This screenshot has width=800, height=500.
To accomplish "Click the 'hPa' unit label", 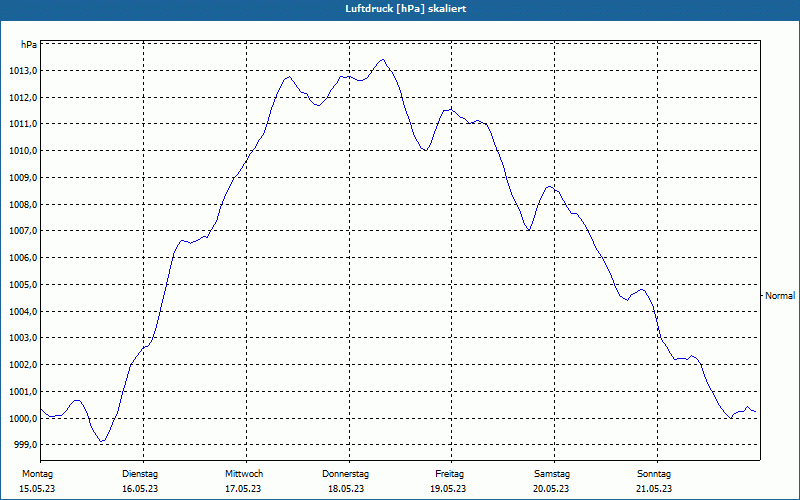I will point(29,44).
